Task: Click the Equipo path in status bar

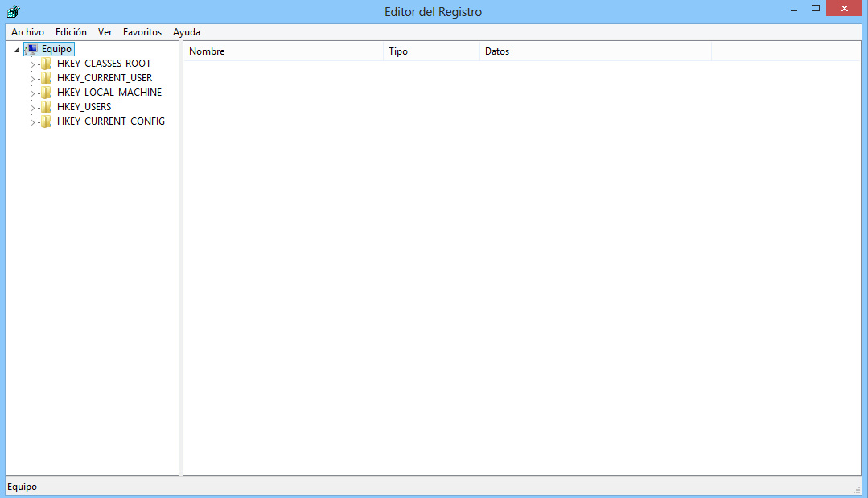Action: click(23, 487)
